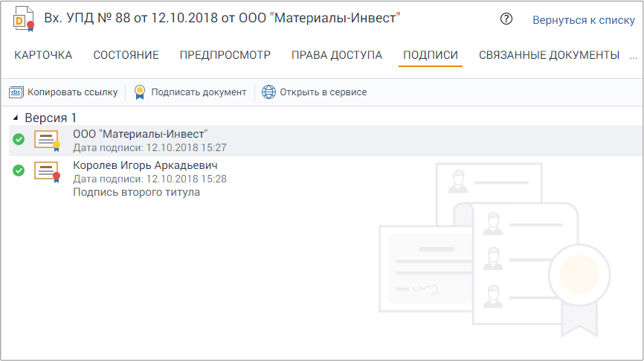644x361 pixels.
Task: Click green checkmark next to ООО "Материалы-Инвест"
Action: point(19,139)
